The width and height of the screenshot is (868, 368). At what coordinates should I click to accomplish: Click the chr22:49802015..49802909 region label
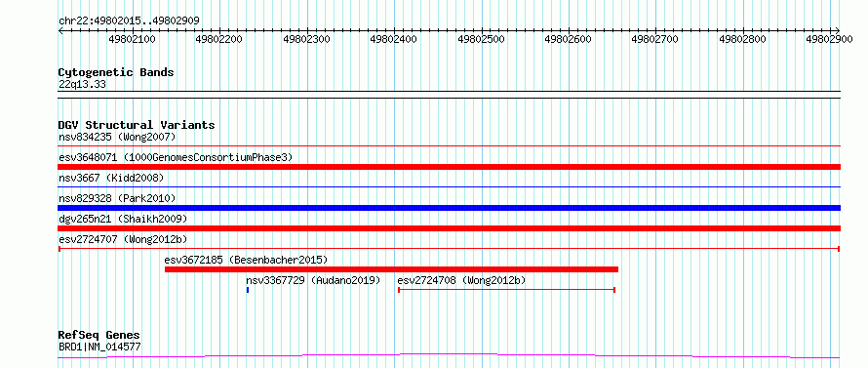tap(129, 21)
